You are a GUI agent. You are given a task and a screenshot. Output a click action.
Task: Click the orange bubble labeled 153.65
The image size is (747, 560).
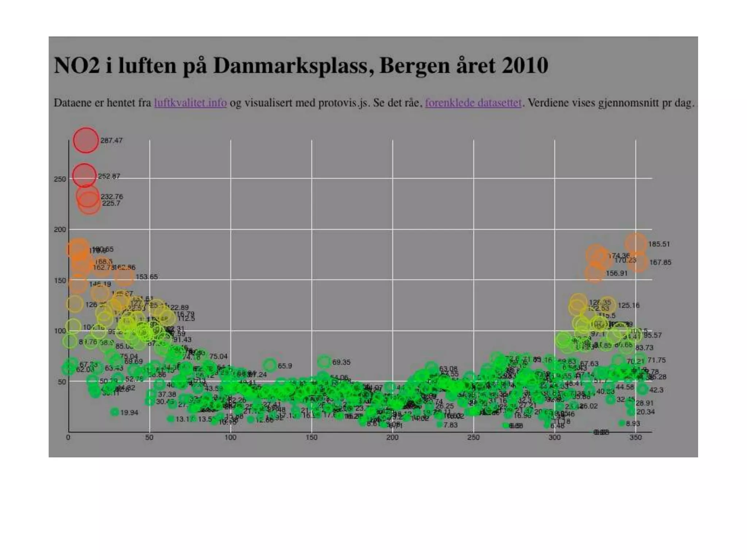tap(124, 277)
